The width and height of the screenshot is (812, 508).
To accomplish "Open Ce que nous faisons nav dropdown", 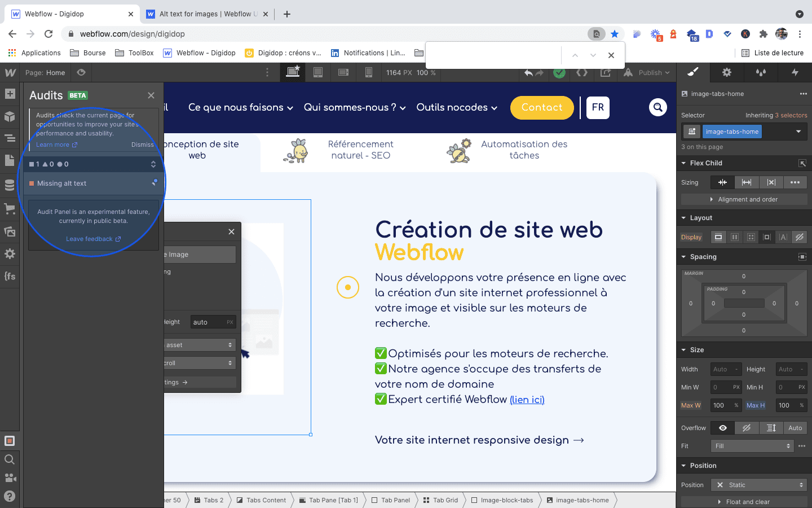I will pos(241,107).
